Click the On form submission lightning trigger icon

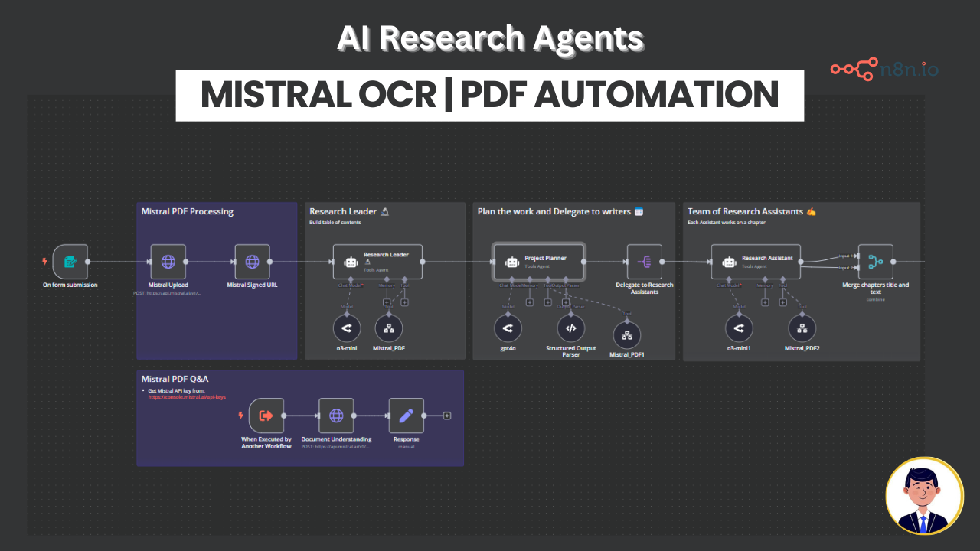coord(44,262)
